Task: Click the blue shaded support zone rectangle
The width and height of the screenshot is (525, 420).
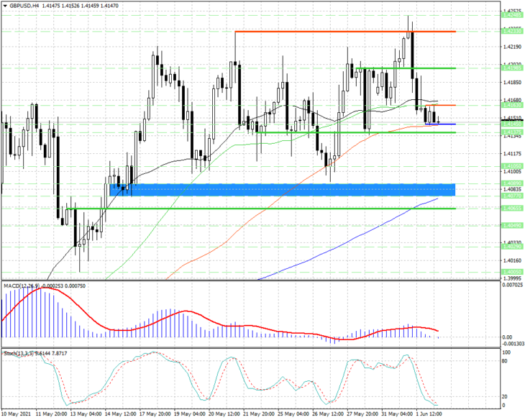Action: [282, 190]
